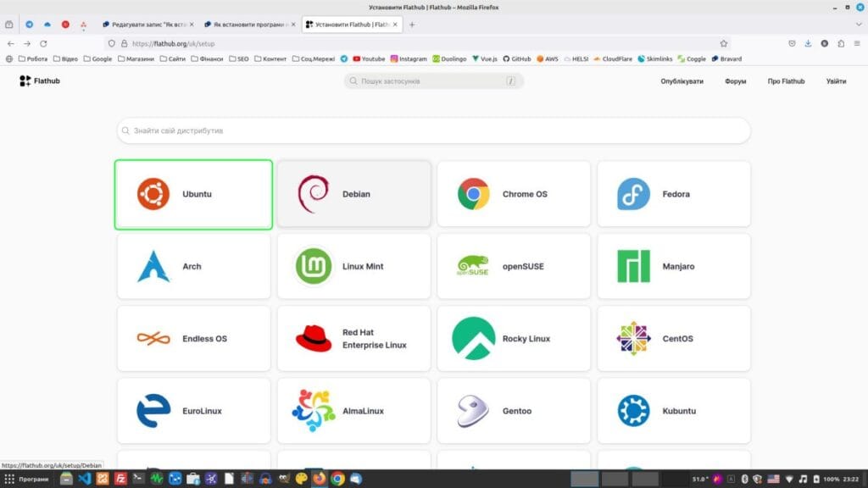Reload the page using the refresh button
This screenshot has height=488, width=868.
pyautogui.click(x=43, y=43)
